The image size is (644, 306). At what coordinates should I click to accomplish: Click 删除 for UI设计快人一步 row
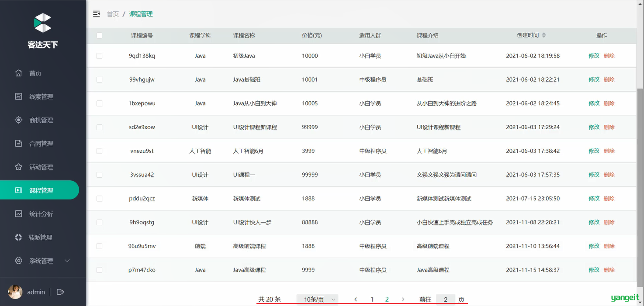pyautogui.click(x=609, y=222)
